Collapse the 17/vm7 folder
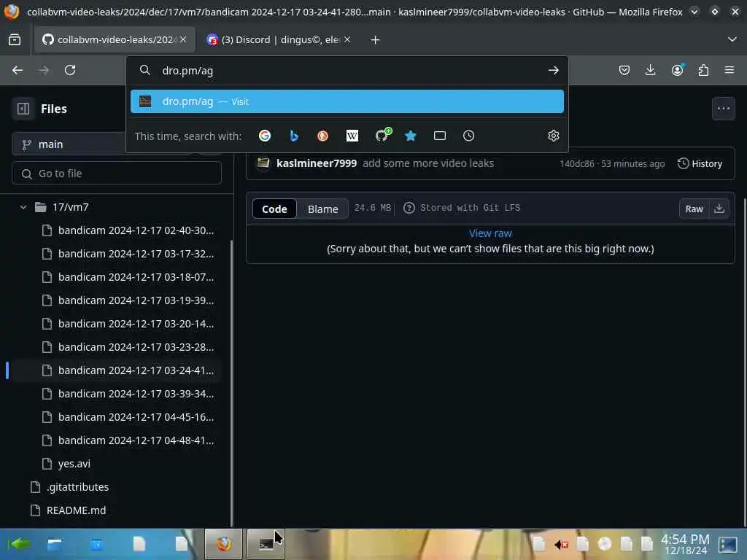747x560 pixels. point(23,207)
